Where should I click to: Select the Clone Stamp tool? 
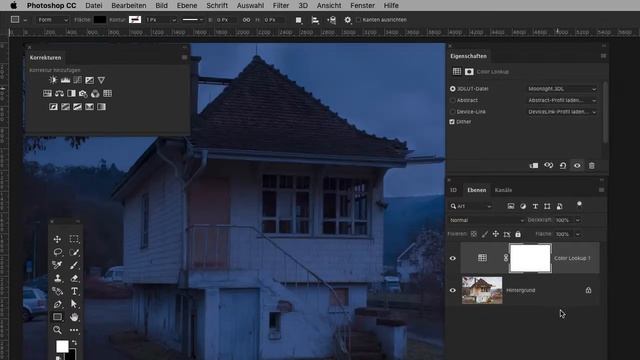[58, 278]
